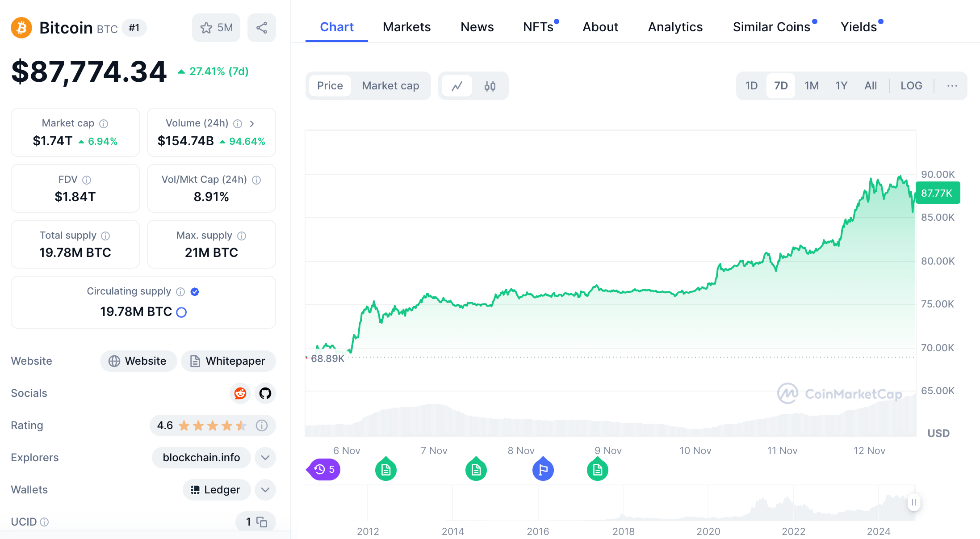The height and width of the screenshot is (539, 980).
Task: Open the NFTs tab
Action: click(539, 27)
